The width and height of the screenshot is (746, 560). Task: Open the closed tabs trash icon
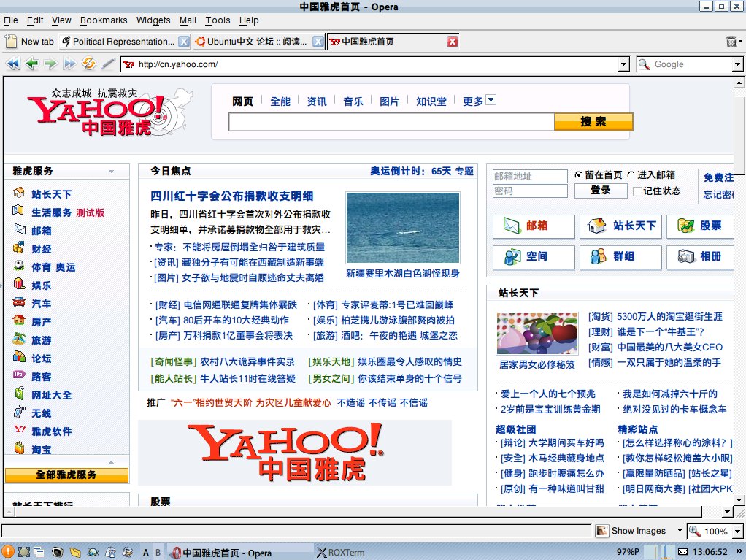pos(731,42)
